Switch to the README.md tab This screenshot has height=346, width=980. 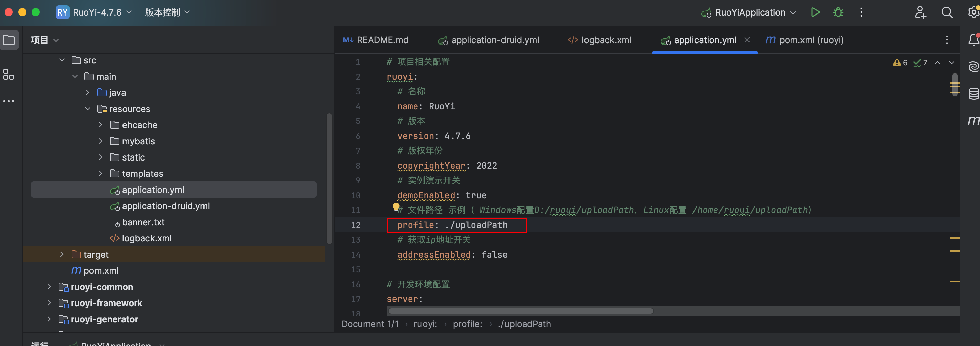376,40
